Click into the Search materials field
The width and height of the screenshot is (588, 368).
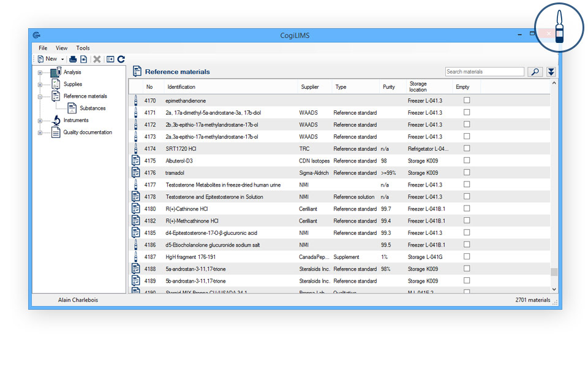point(484,72)
